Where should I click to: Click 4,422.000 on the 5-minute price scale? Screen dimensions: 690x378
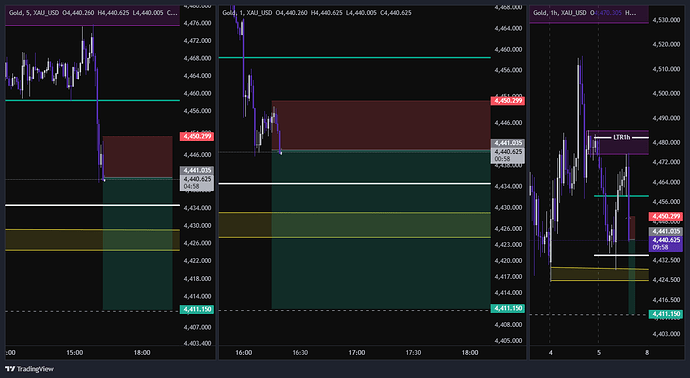(197, 261)
